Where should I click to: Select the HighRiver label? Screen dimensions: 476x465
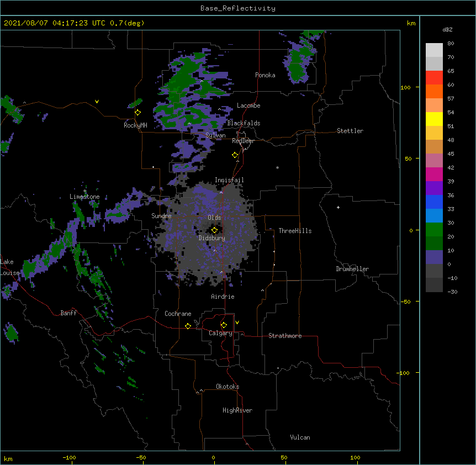[x=237, y=410]
